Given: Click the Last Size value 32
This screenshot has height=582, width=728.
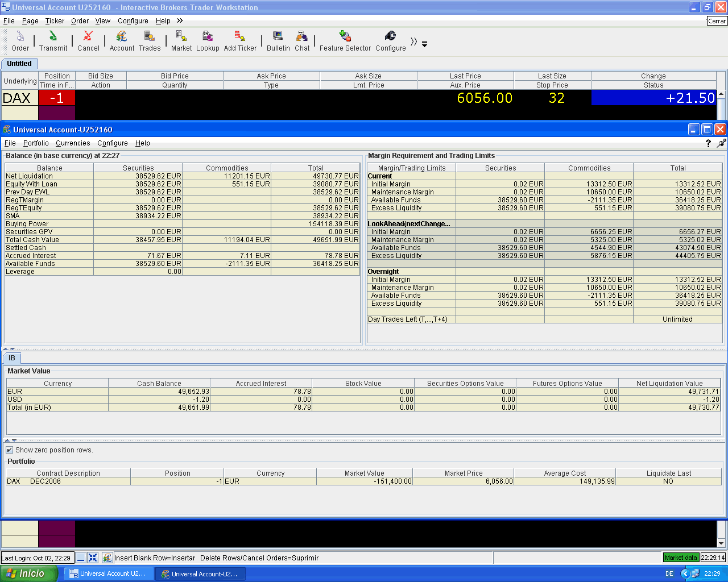Looking at the screenshot, I should coord(557,98).
